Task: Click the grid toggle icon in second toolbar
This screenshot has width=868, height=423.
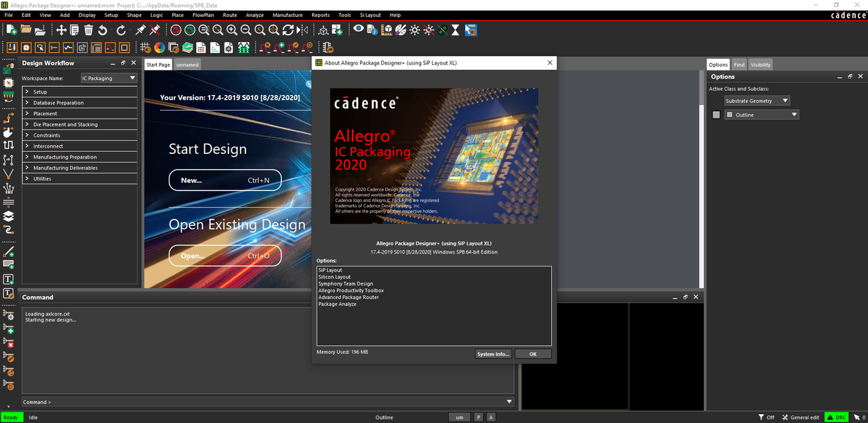Action: point(145,47)
